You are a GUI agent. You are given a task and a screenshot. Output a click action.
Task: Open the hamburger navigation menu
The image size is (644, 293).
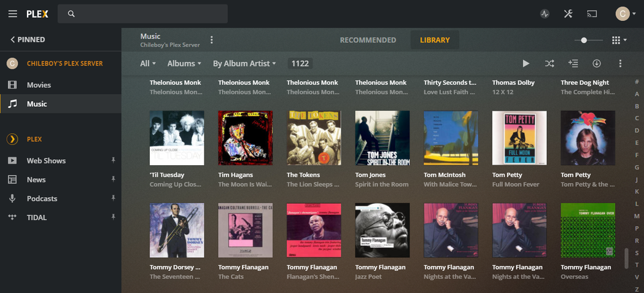[x=13, y=14]
